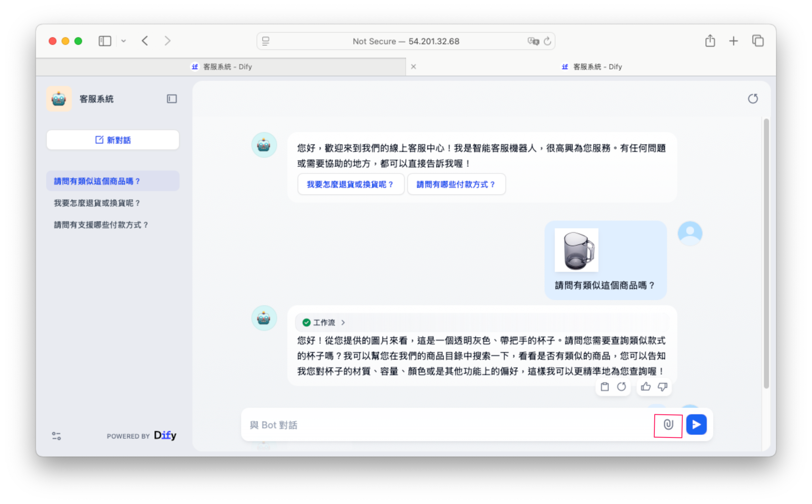The height and width of the screenshot is (504, 812).
Task: Click suggested question 請問有哪些付款方式？
Action: click(456, 184)
